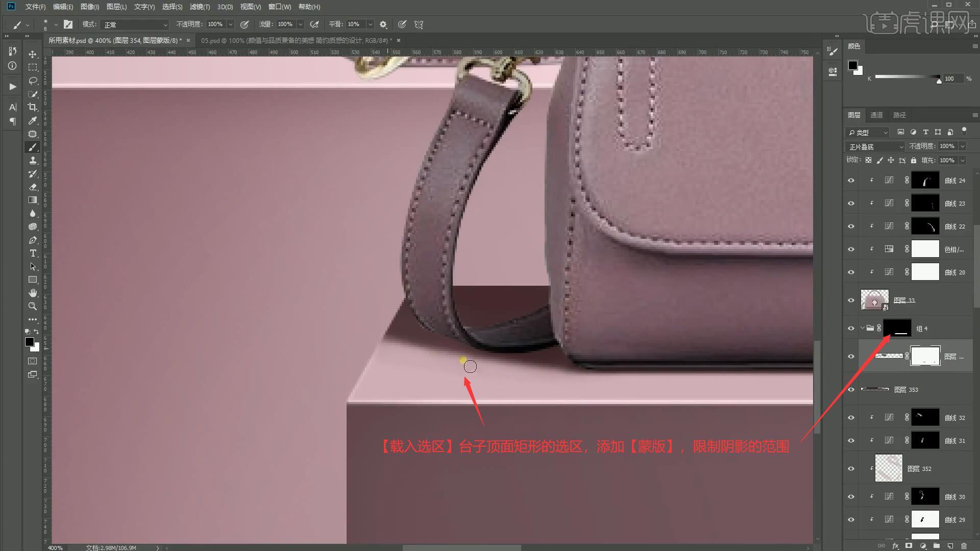Image resolution: width=980 pixels, height=551 pixels.
Task: Open brush smoothing options gear
Action: (x=383, y=24)
